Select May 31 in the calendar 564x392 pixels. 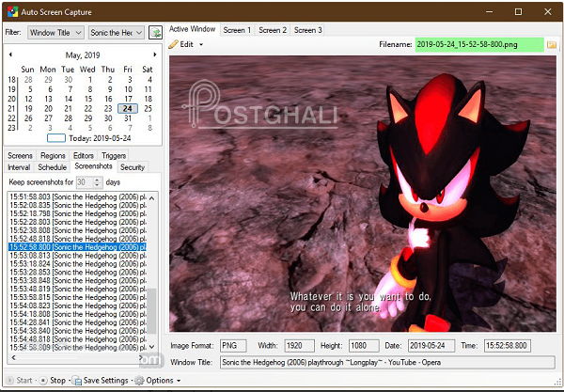click(x=128, y=118)
